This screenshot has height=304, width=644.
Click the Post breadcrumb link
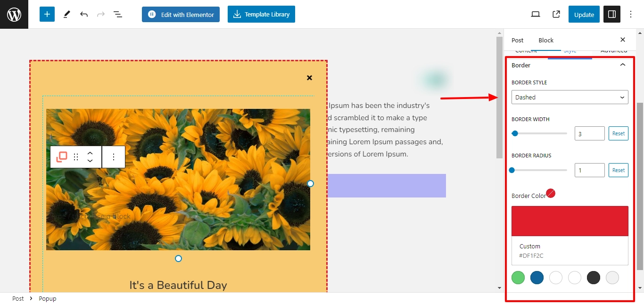(18, 298)
